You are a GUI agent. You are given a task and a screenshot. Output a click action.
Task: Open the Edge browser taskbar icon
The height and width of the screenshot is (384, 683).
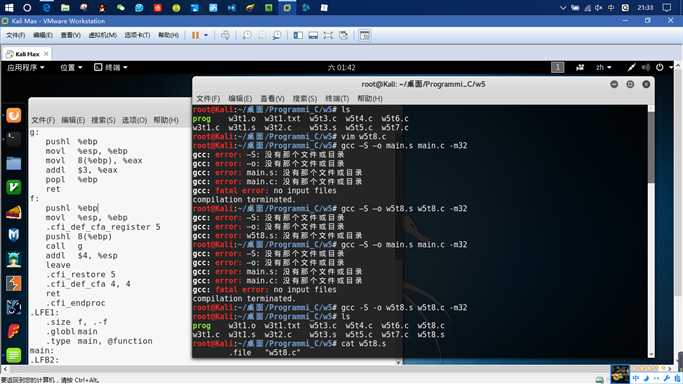coord(46,7)
